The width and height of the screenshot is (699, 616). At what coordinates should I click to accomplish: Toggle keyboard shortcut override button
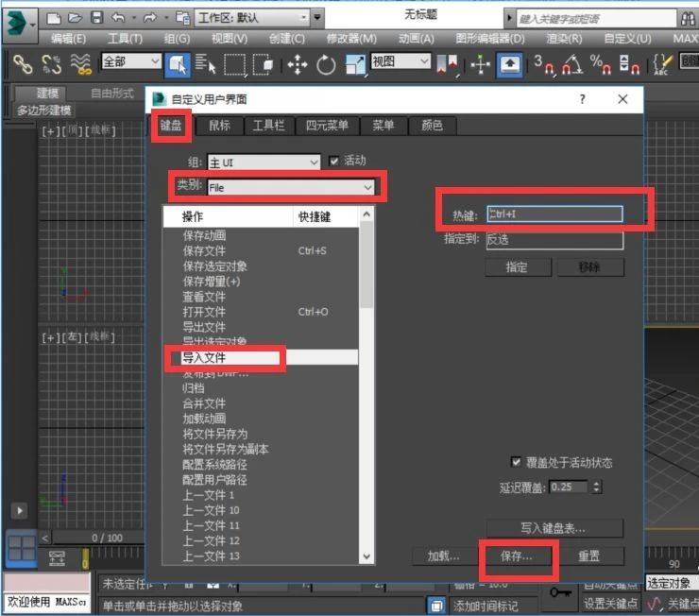tap(509, 65)
